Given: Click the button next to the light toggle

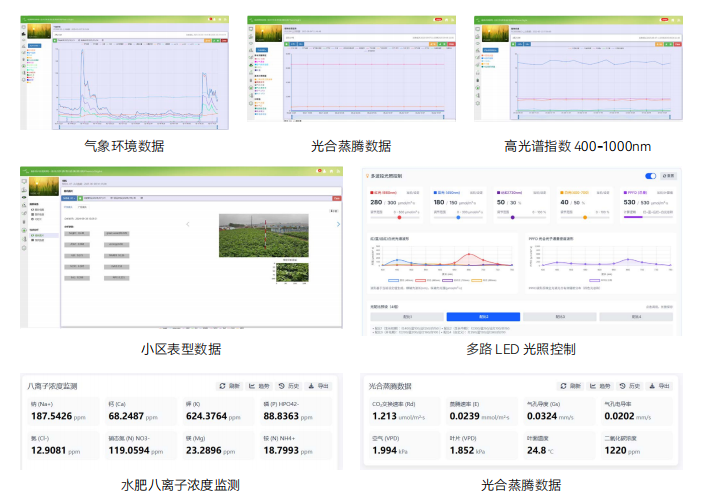Looking at the screenshot, I should click(669, 175).
